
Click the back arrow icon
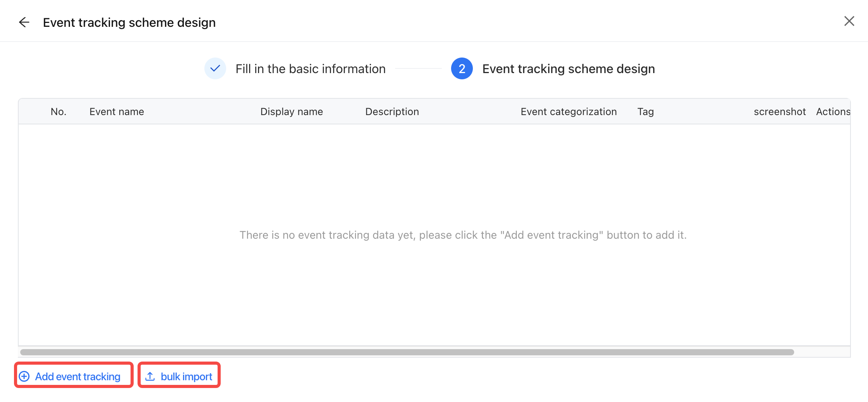[24, 22]
